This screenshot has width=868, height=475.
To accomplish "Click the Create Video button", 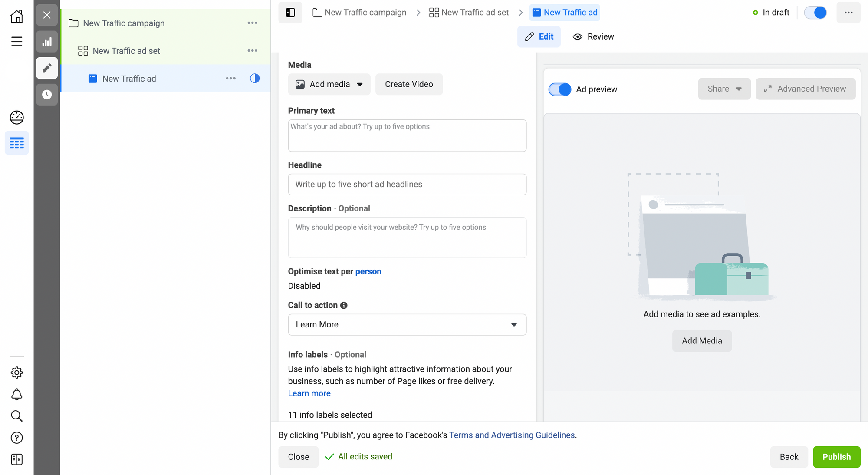I will pyautogui.click(x=409, y=84).
